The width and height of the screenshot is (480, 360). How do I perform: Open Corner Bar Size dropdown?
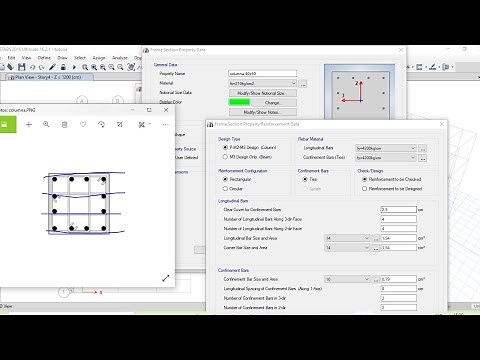click(347, 248)
